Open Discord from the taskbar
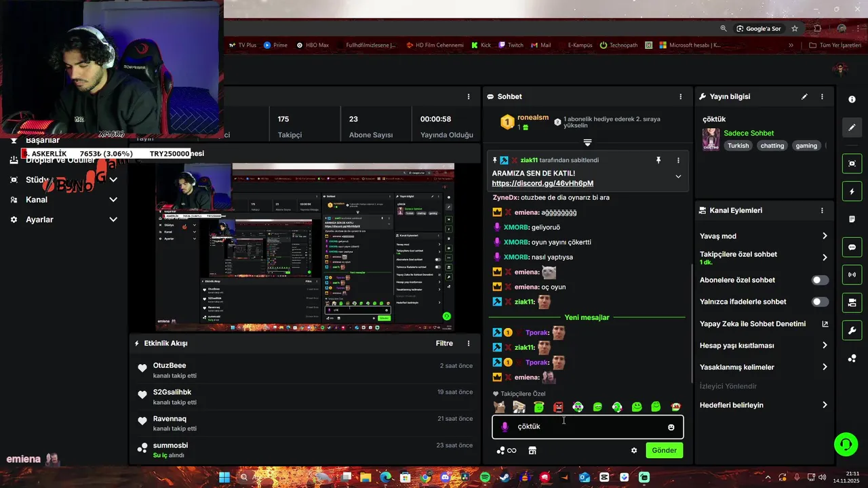 coord(445,477)
